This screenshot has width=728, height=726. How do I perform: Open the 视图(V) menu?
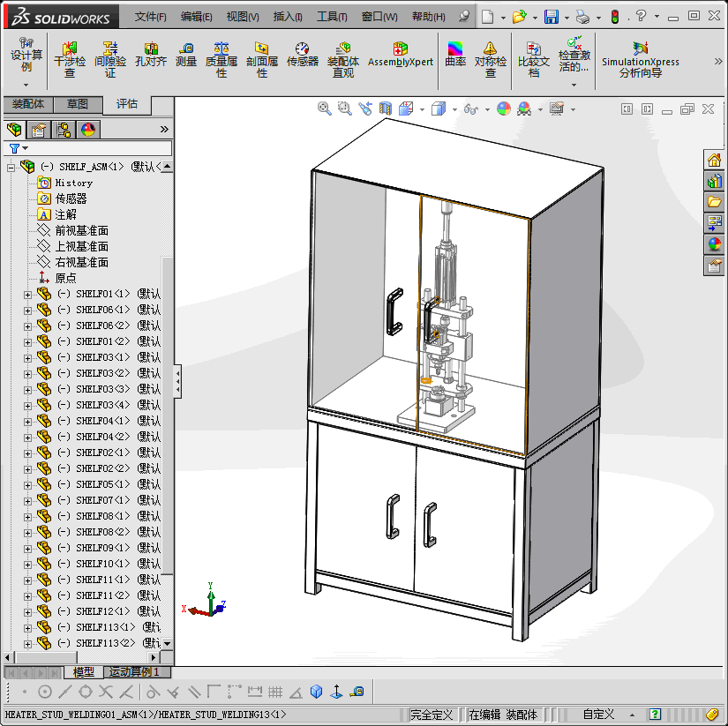[243, 17]
